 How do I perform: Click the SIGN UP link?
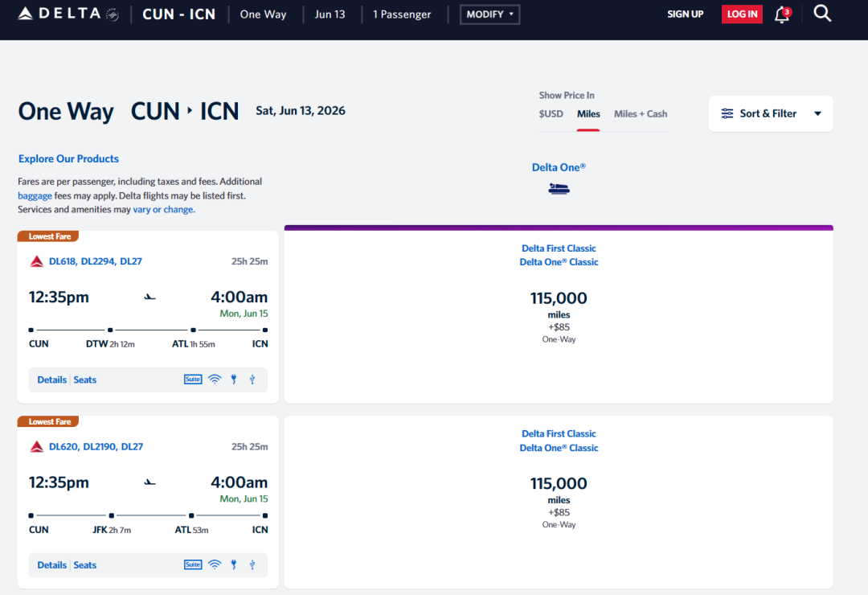685,14
